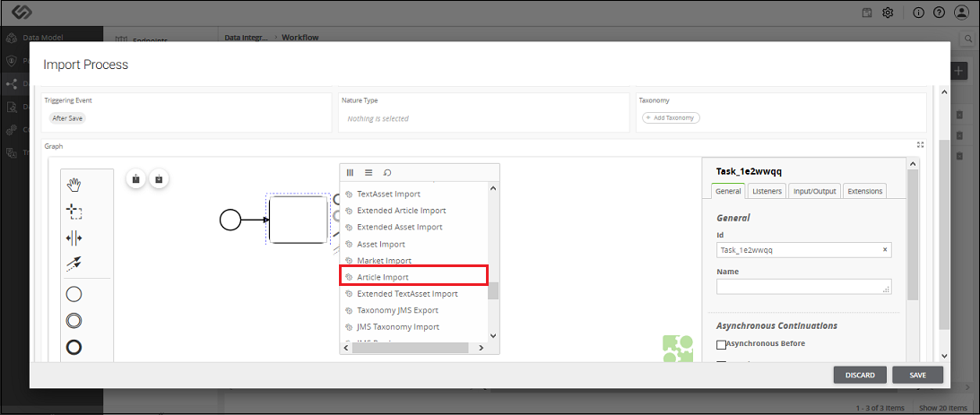Expand the Graph to fullscreen
Image resolution: width=980 pixels, height=415 pixels.
(920, 145)
